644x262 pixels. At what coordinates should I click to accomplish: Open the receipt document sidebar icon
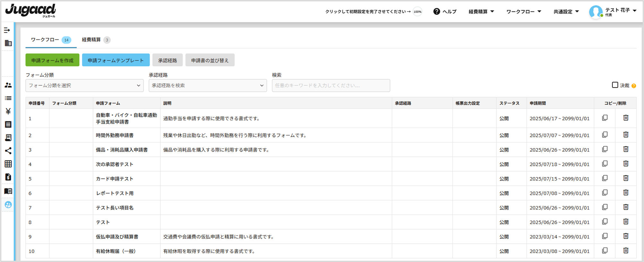[8, 138]
